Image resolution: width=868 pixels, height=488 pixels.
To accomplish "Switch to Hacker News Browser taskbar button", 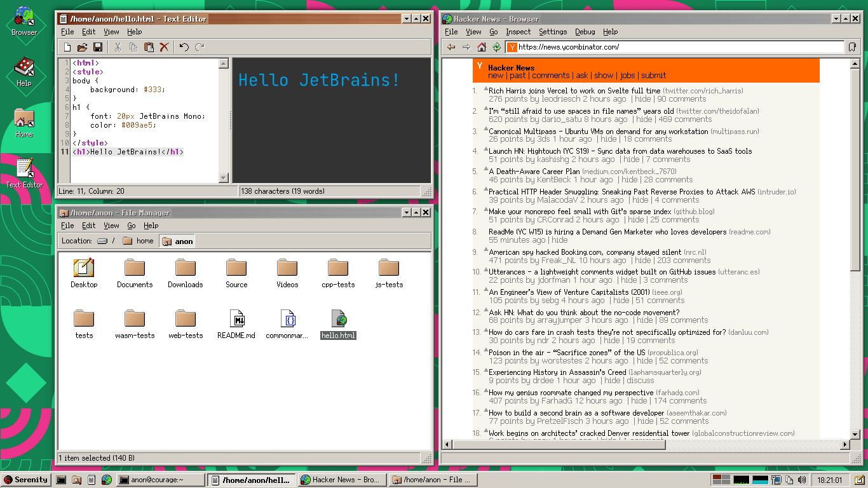I will coord(341,480).
